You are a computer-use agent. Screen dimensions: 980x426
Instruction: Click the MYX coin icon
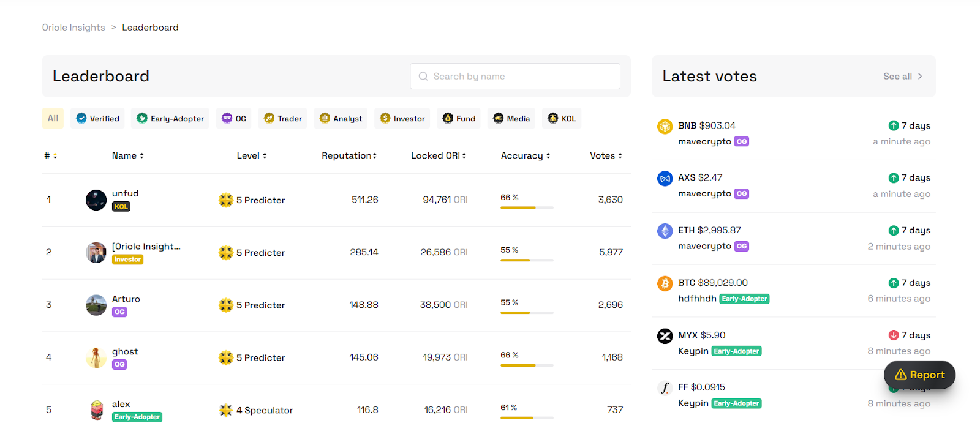665,336
